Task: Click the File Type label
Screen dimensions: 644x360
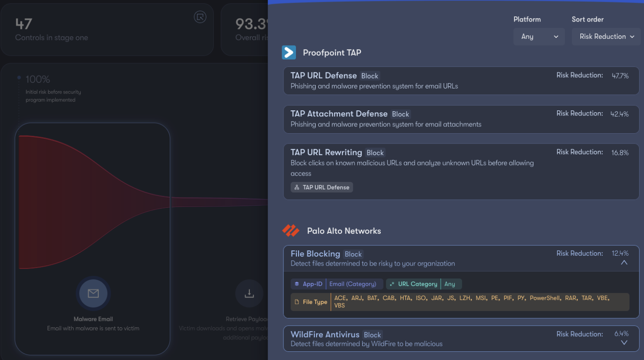Action: [x=315, y=302]
